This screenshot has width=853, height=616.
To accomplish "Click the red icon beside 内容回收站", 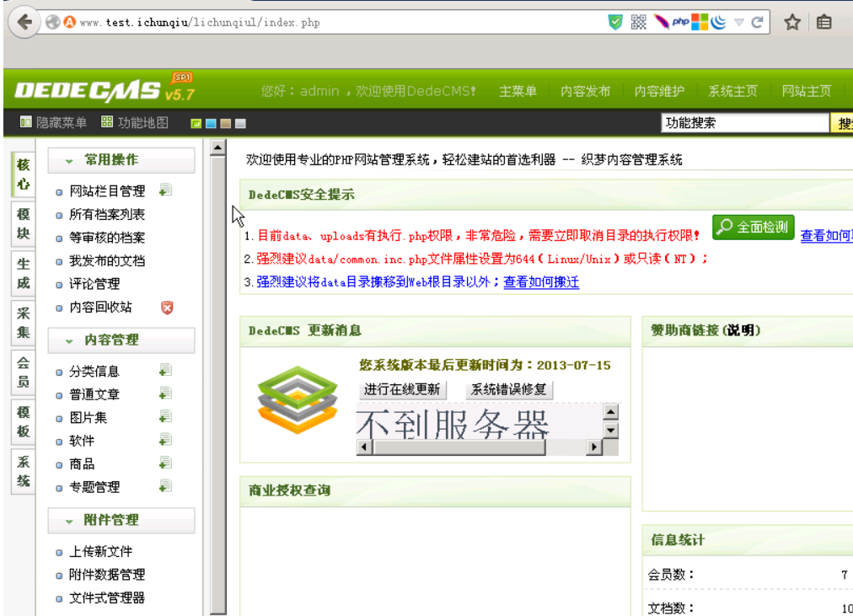I will click(167, 308).
